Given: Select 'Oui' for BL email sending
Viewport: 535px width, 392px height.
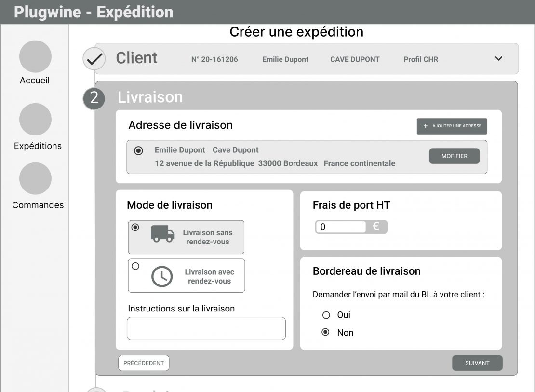Looking at the screenshot, I should (326, 315).
